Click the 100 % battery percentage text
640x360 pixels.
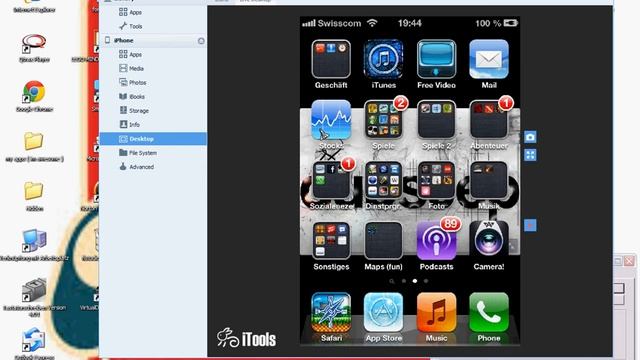click(488, 23)
